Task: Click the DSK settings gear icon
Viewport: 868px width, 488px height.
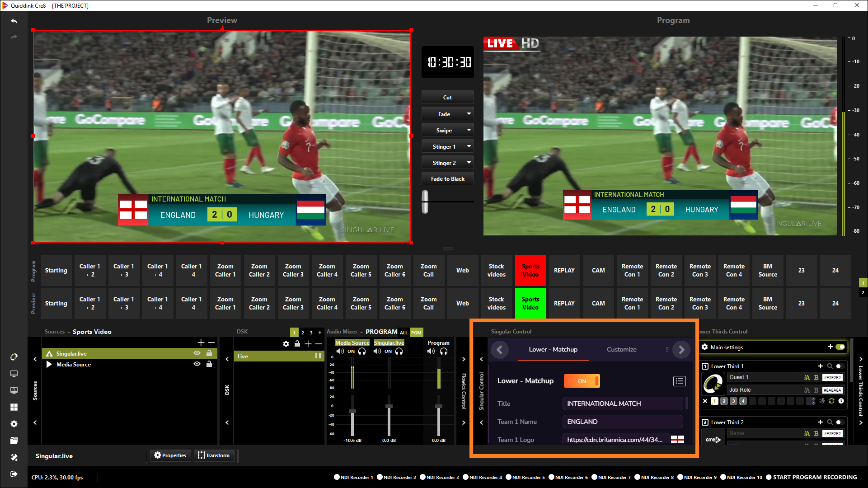Action: pos(286,344)
